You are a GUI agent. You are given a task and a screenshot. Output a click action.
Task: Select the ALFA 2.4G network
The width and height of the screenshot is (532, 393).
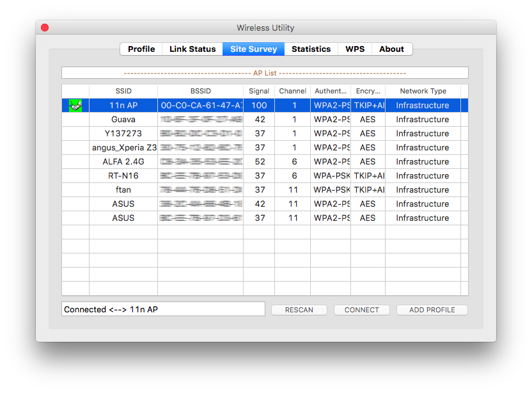(x=123, y=162)
